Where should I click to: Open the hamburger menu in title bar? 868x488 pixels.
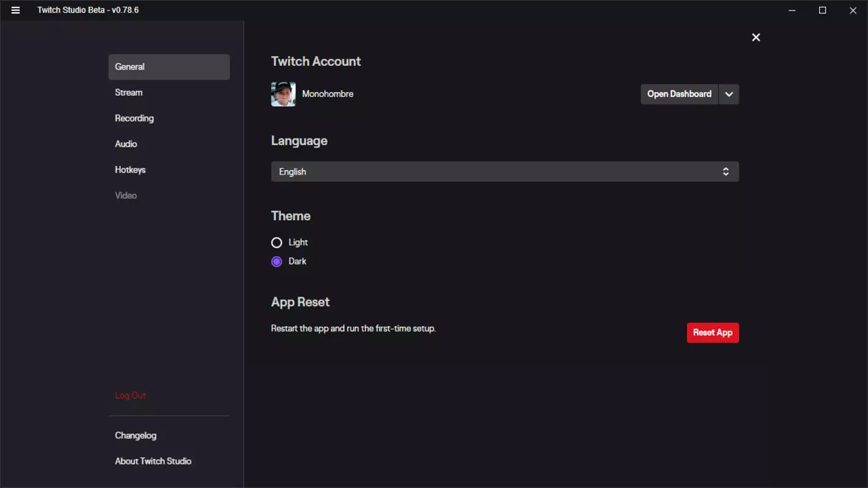(15, 10)
